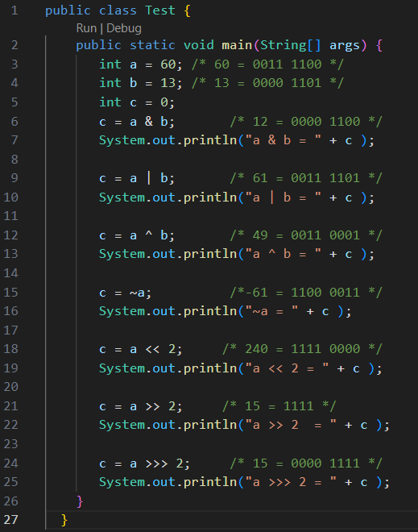Image resolution: width=418 pixels, height=532 pixels.
Task: Click the main method name
Action: click(x=237, y=45)
